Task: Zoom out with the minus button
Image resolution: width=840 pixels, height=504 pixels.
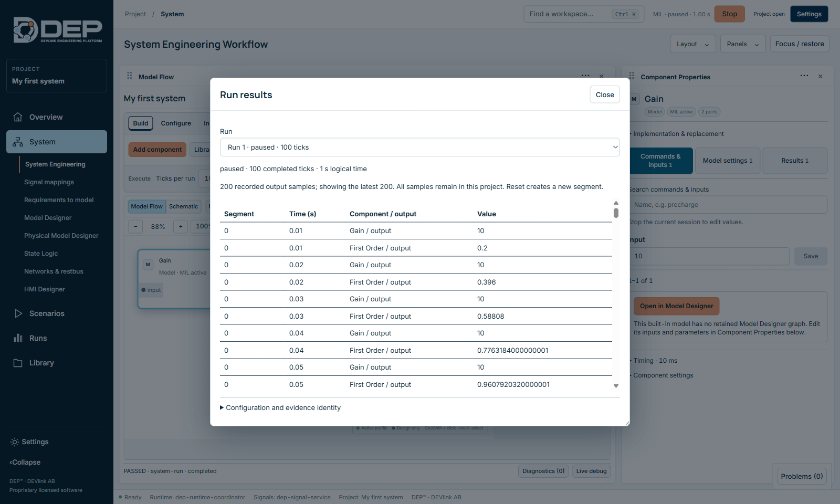Action: (x=135, y=226)
